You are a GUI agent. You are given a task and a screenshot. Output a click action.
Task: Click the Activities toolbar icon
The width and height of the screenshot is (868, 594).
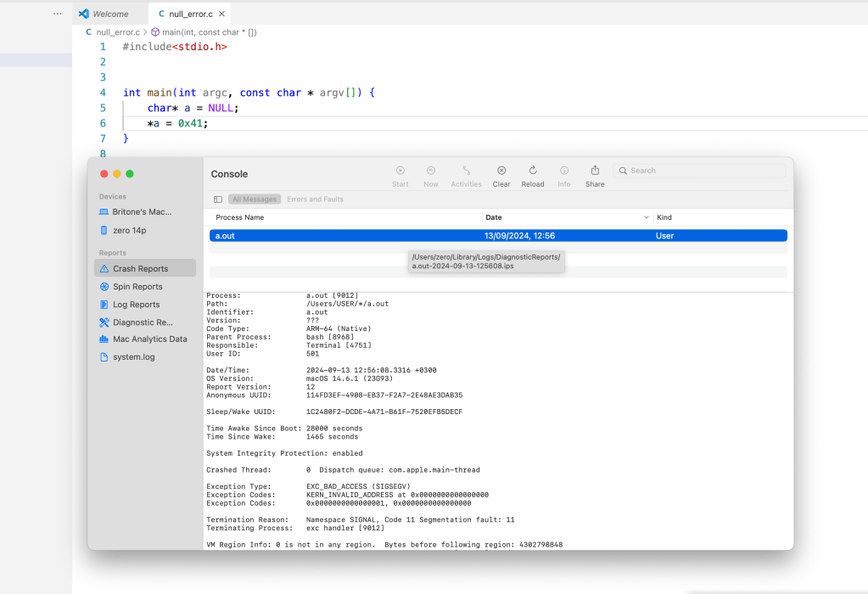click(x=466, y=171)
